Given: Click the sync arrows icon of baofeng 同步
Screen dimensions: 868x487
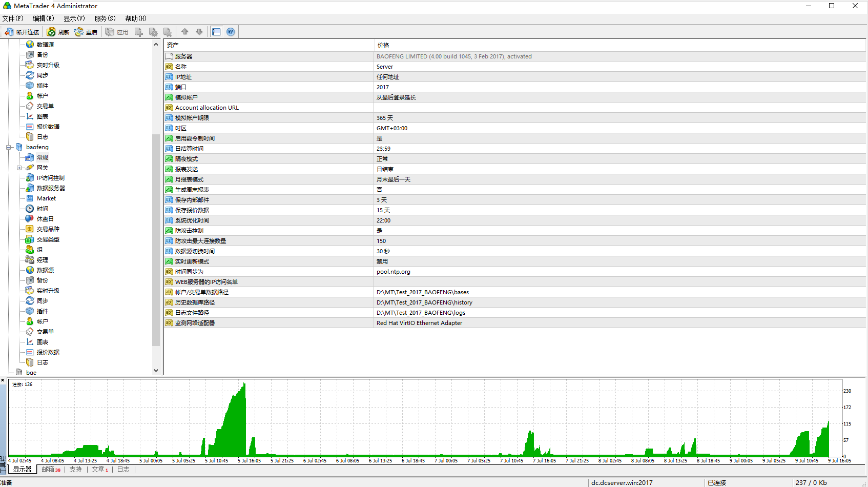Looking at the screenshot, I should [x=30, y=301].
